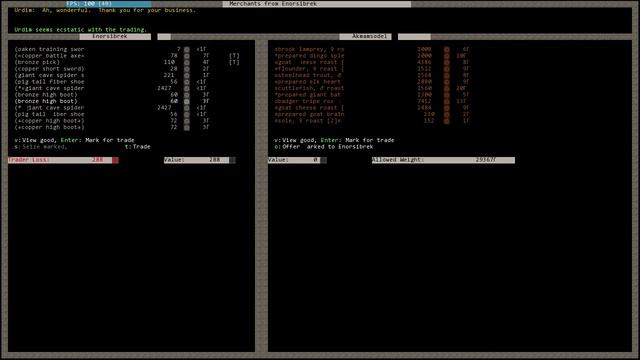Select the prepared goat brain item
Viewport: 640px width, 360px height.
pos(309,114)
